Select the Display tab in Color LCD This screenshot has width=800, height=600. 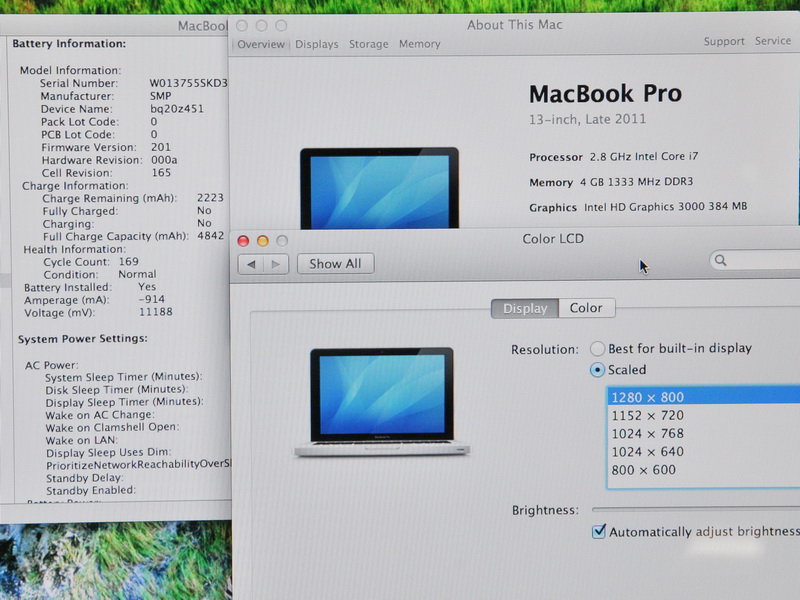tap(525, 309)
